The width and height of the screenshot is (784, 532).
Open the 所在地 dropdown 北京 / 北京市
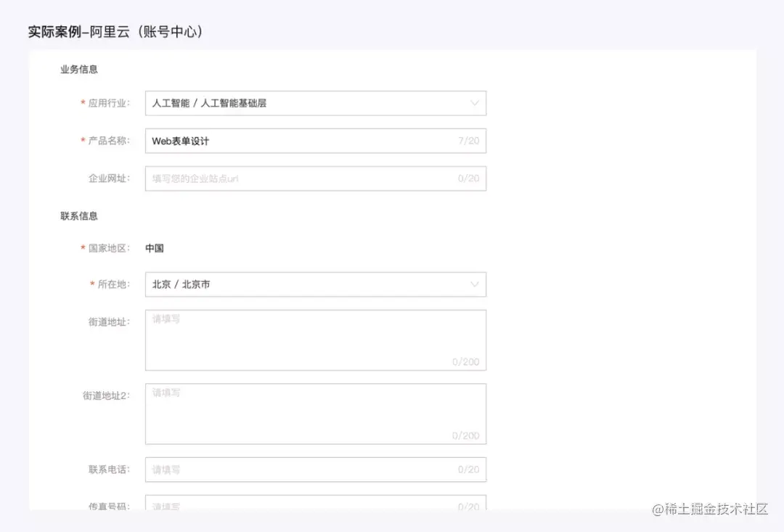pyautogui.click(x=316, y=285)
